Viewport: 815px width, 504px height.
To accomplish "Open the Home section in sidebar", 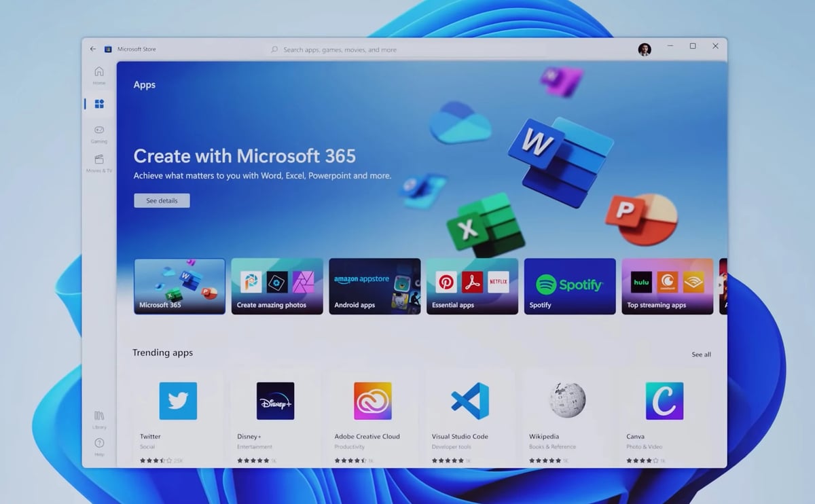I will coord(99,74).
